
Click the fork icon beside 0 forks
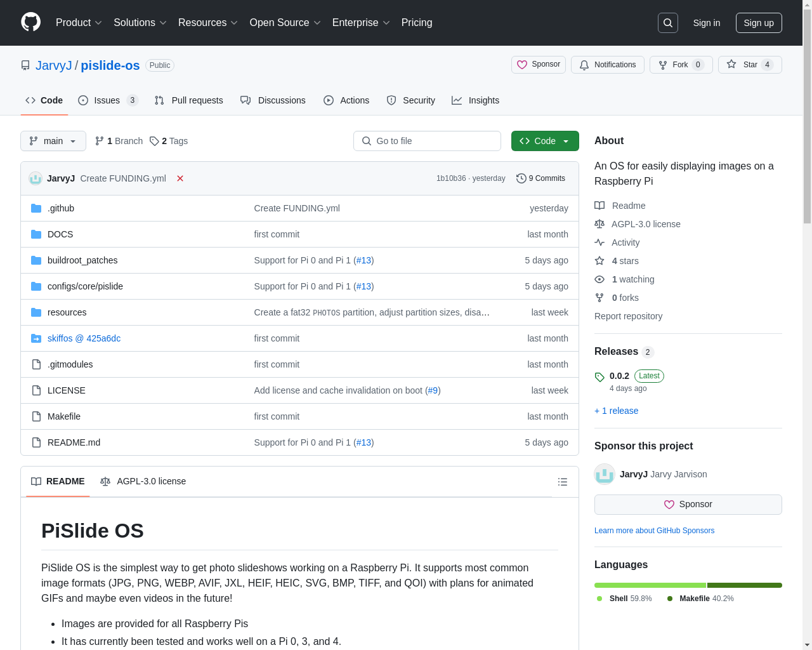tap(599, 298)
